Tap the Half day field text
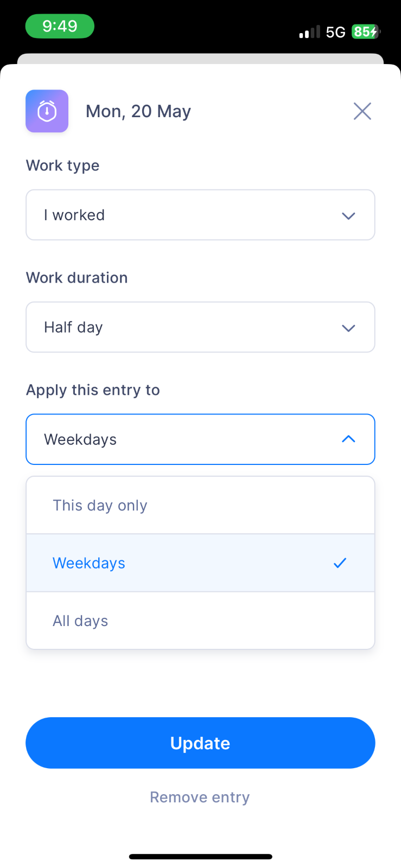 click(x=73, y=328)
